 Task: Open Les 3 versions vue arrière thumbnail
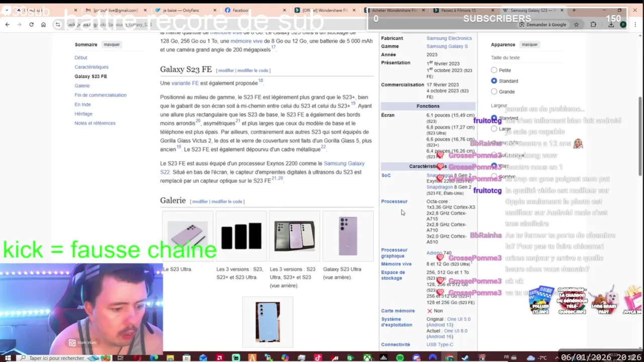pyautogui.click(x=294, y=236)
